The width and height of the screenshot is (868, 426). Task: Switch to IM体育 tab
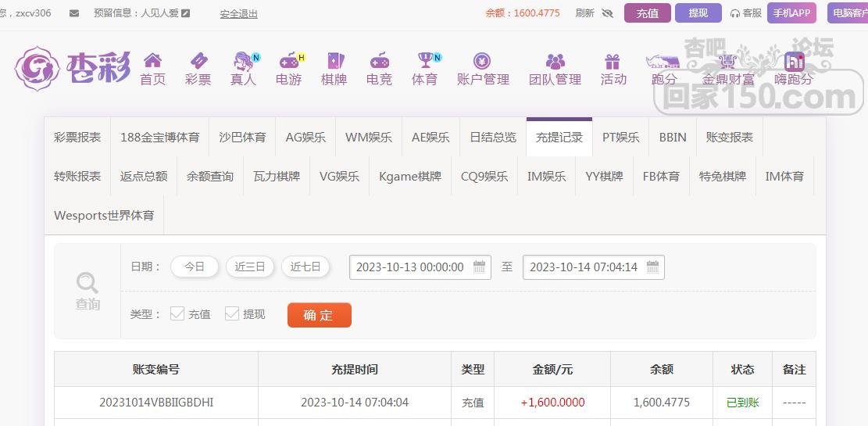(785, 176)
